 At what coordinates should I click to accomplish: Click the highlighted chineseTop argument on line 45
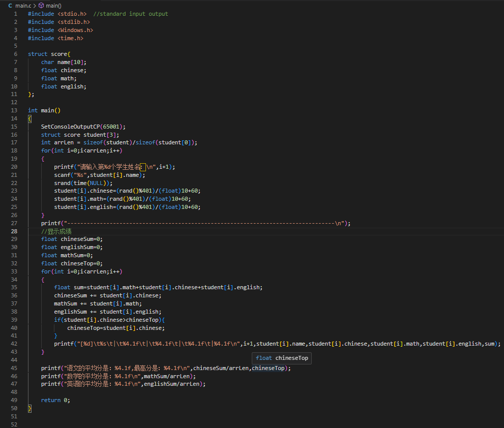click(268, 368)
